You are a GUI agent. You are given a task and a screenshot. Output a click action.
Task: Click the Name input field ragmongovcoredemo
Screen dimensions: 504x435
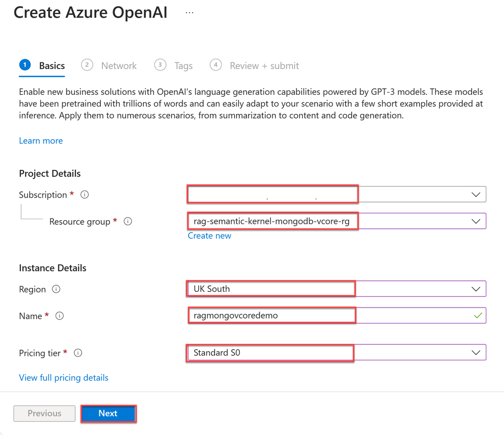(337, 315)
